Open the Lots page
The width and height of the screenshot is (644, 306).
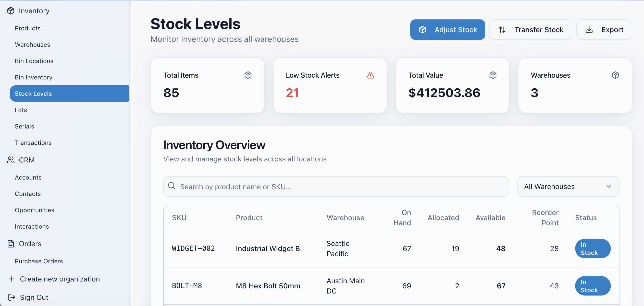21,110
